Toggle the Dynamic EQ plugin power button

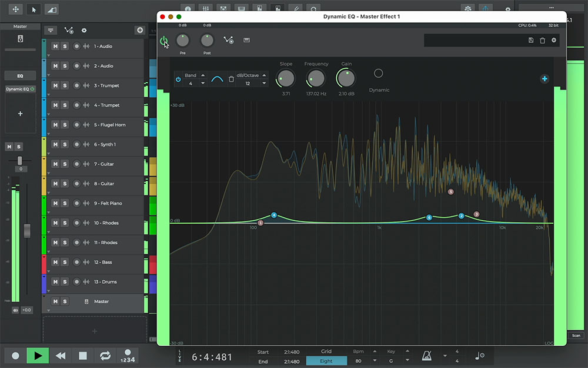163,41
